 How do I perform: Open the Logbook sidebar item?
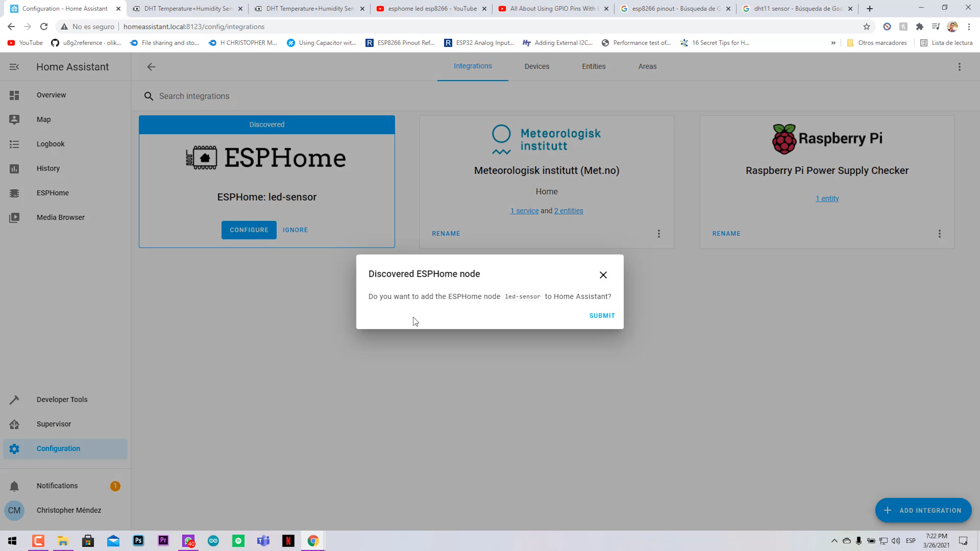click(51, 144)
